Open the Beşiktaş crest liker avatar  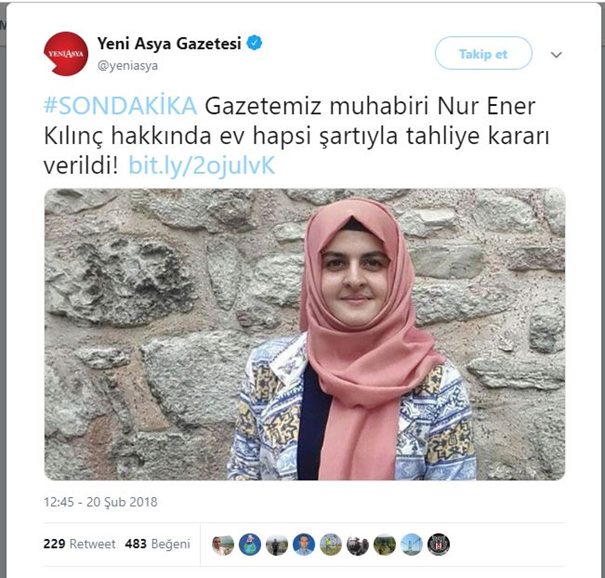click(x=439, y=544)
